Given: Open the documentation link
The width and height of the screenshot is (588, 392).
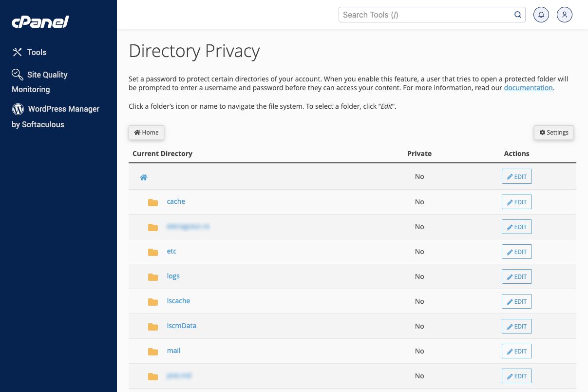Looking at the screenshot, I should tap(528, 88).
